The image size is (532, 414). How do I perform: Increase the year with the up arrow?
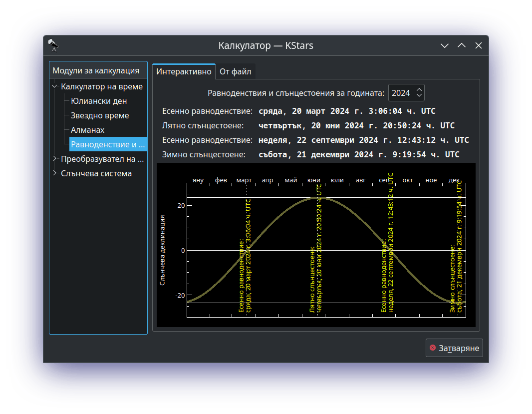click(x=419, y=89)
